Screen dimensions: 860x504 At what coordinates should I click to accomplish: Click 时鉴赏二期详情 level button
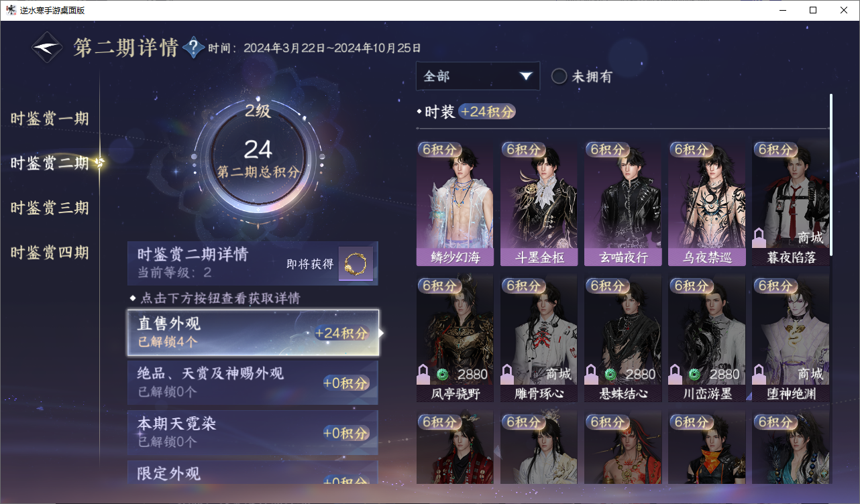(x=253, y=263)
